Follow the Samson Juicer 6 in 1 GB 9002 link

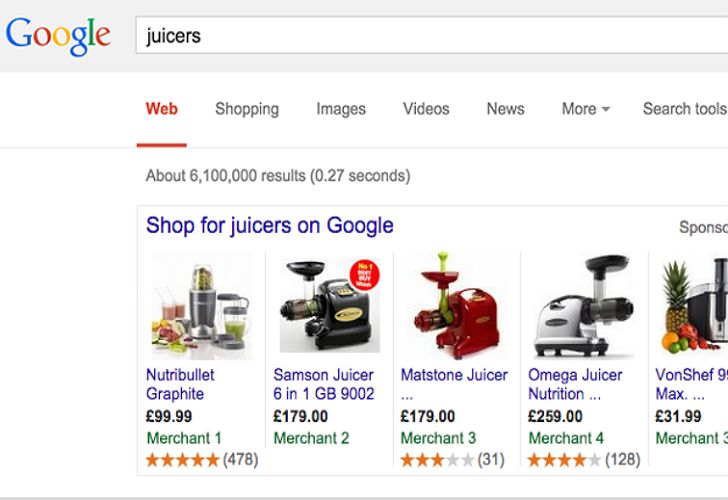[x=324, y=384]
